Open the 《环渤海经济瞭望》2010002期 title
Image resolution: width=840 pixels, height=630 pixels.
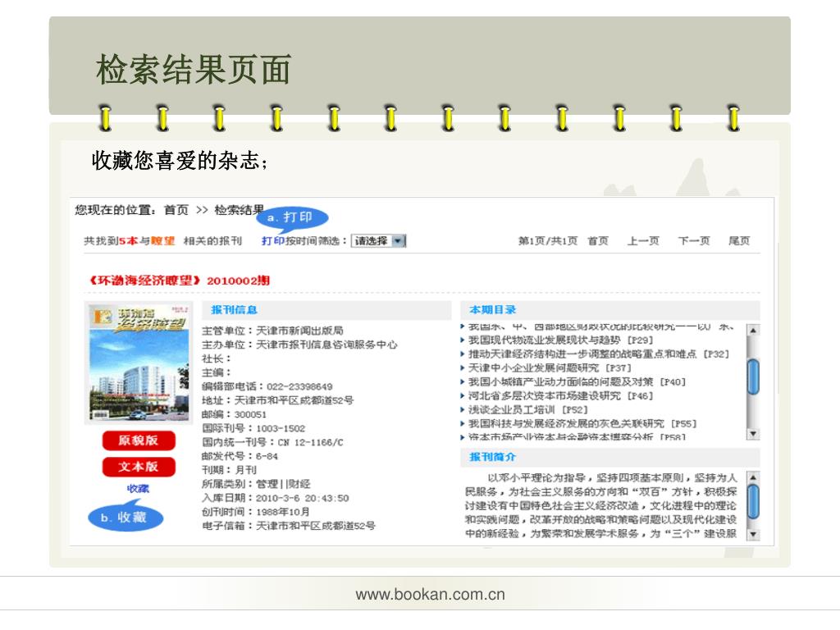[x=180, y=281]
